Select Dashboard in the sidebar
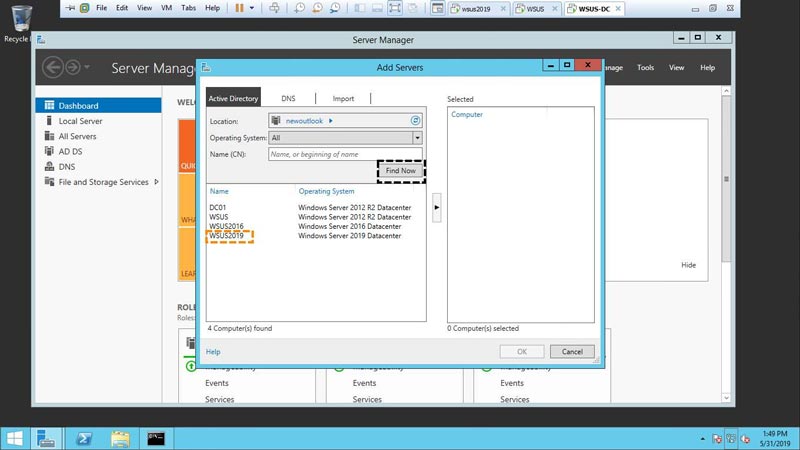This screenshot has height=450, width=800. pos(98,106)
